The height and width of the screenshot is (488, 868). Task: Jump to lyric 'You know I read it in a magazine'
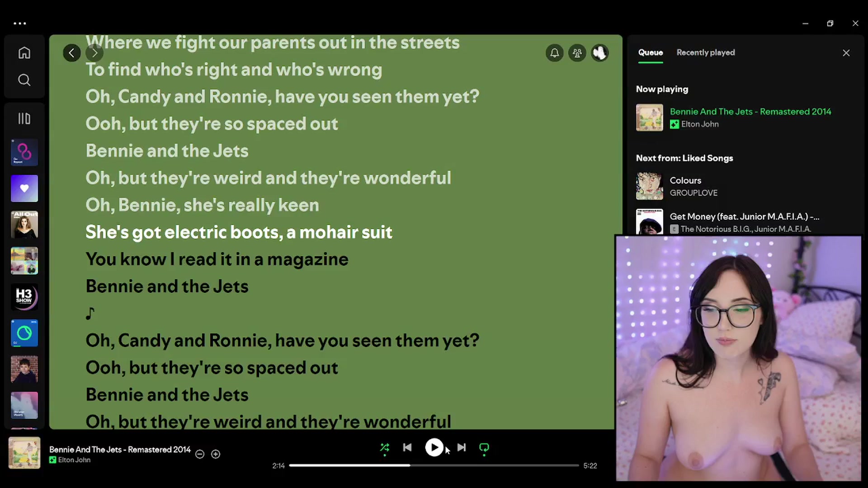coord(217,259)
